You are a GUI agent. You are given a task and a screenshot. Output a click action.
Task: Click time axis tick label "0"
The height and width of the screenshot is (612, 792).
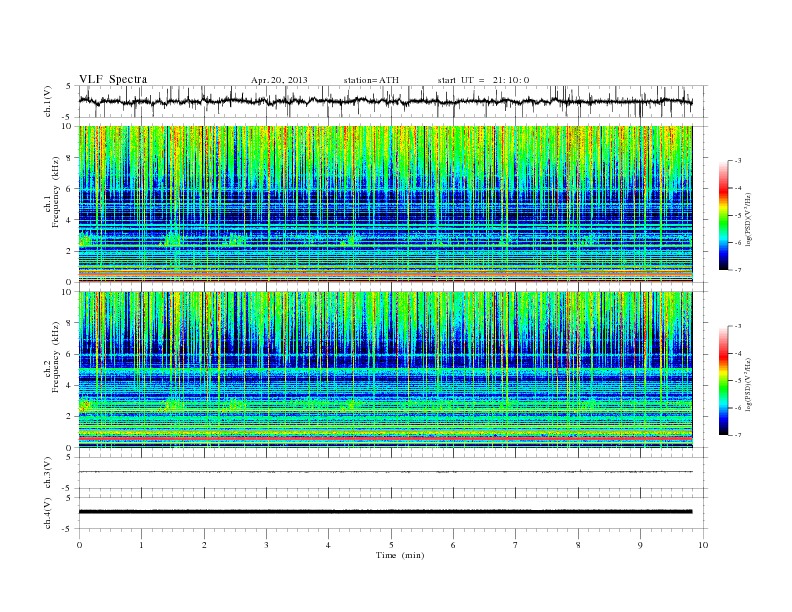coord(79,545)
